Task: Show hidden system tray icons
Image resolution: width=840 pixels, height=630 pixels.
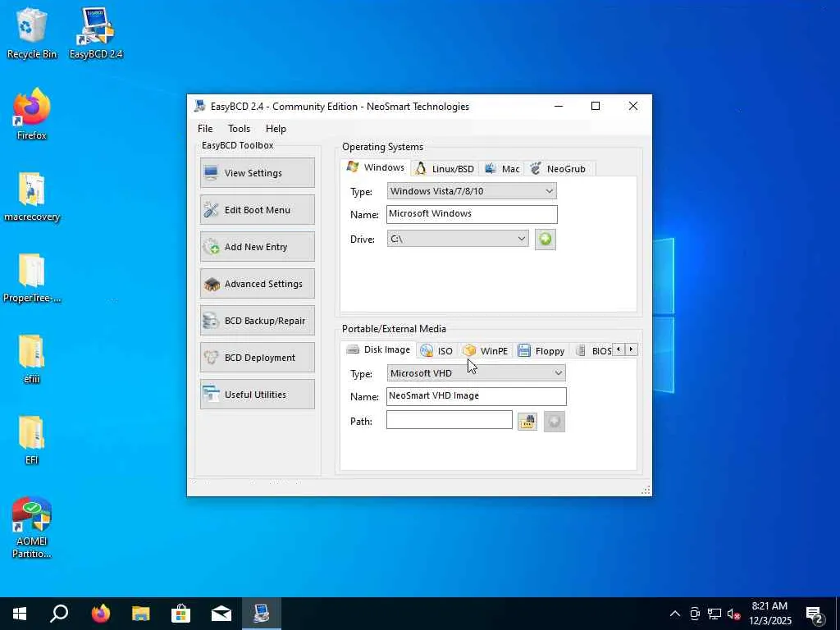Action: point(675,614)
